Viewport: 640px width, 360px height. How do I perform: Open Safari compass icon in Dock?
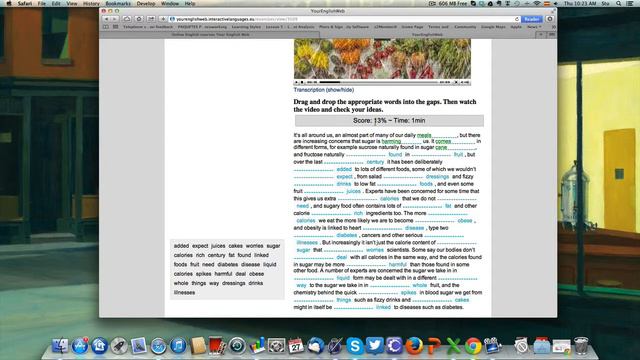point(158,346)
